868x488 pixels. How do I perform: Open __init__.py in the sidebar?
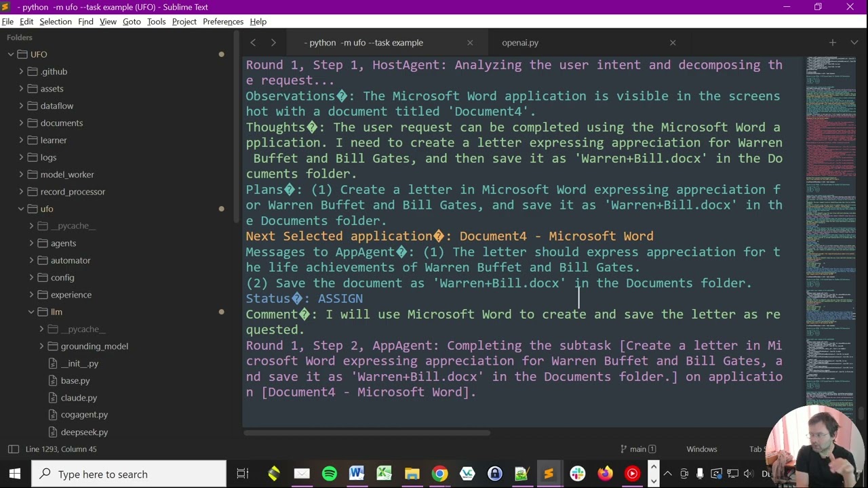(x=79, y=363)
